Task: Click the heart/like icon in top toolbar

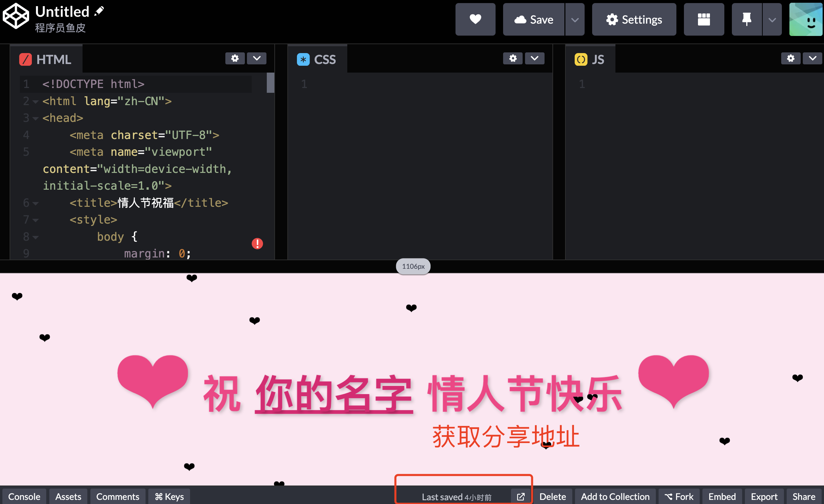Action: [x=476, y=20]
